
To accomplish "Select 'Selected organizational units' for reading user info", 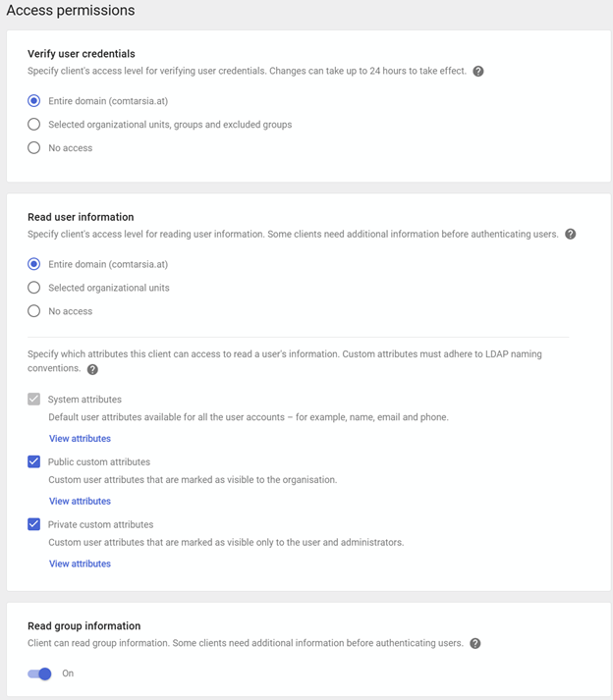I will click(x=34, y=288).
